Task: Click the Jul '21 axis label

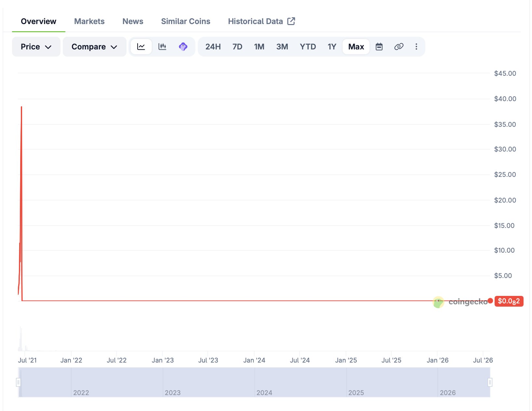Action: 27,360
